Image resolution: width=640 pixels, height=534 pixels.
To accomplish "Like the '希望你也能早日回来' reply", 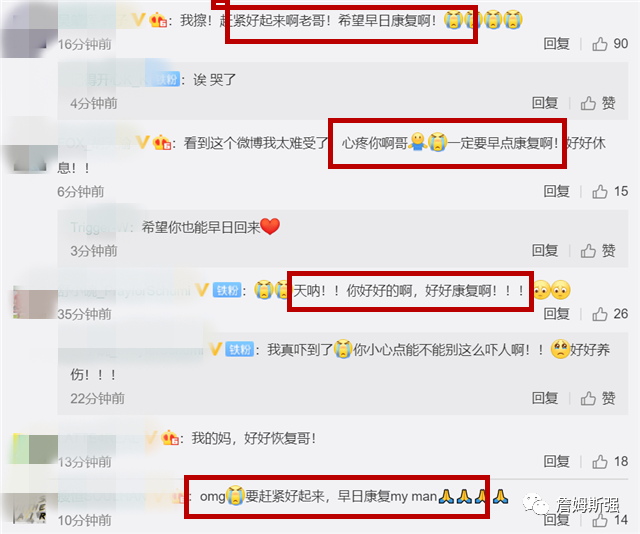I will click(x=598, y=250).
